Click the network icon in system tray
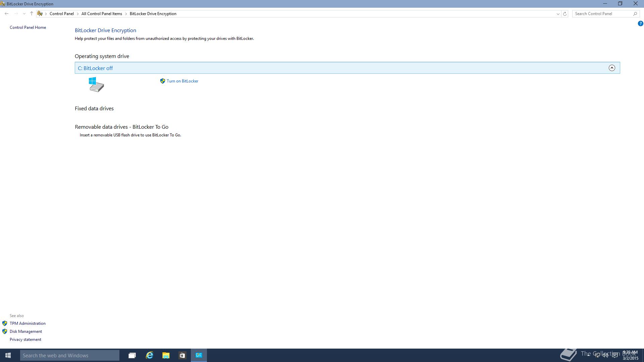Screen dimensions: 644x362 597,355
